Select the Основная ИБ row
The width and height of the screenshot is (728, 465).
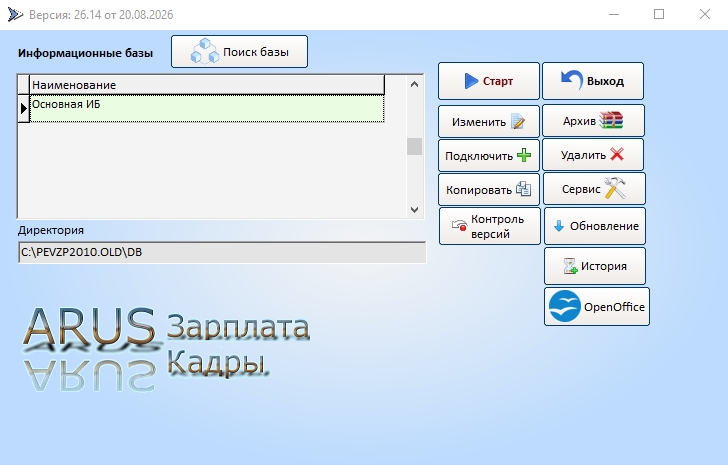[x=207, y=109]
